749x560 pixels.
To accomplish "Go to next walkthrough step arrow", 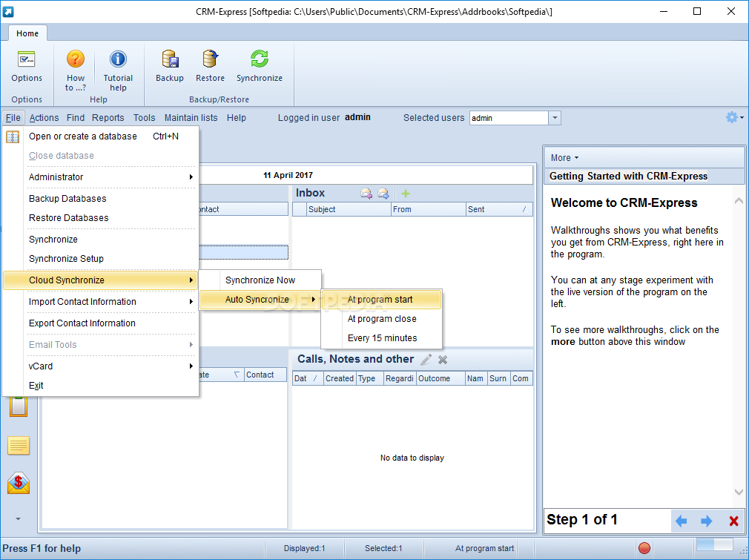I will point(706,521).
